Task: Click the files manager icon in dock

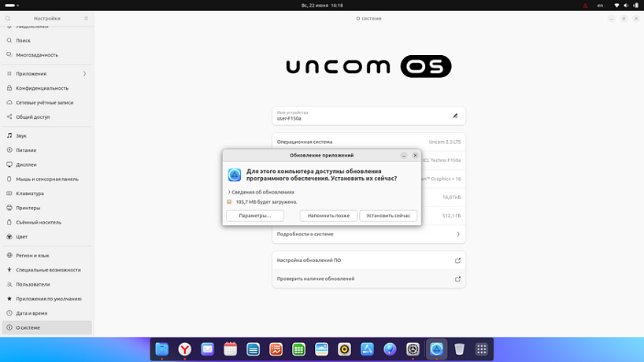Action: 161,349
